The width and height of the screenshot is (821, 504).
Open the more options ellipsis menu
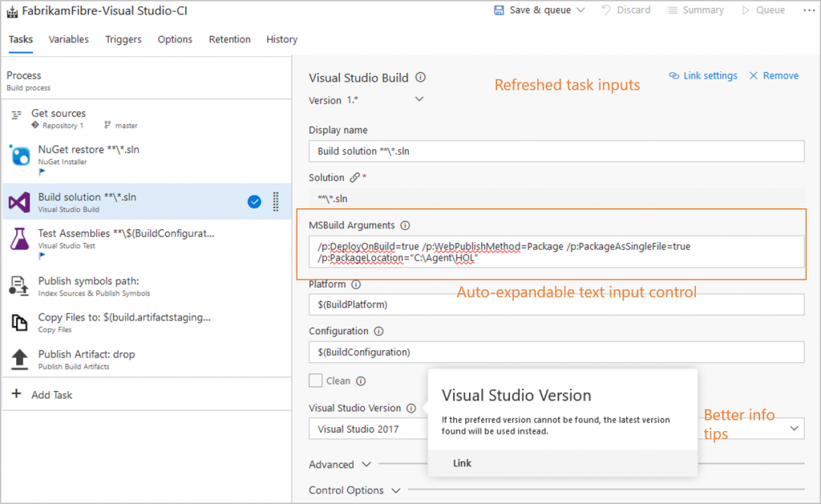[809, 10]
